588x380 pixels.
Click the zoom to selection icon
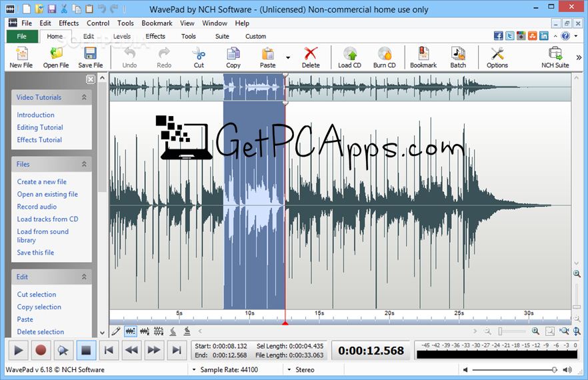(563, 331)
